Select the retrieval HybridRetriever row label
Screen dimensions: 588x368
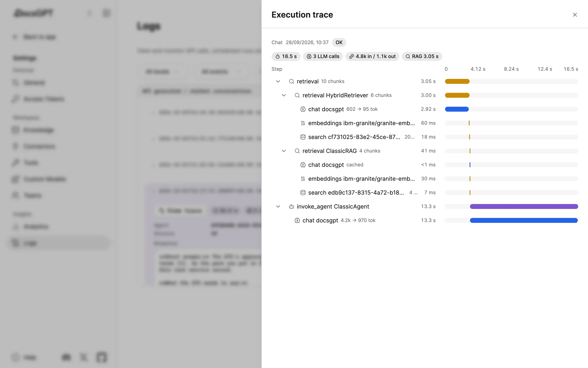tap(335, 95)
